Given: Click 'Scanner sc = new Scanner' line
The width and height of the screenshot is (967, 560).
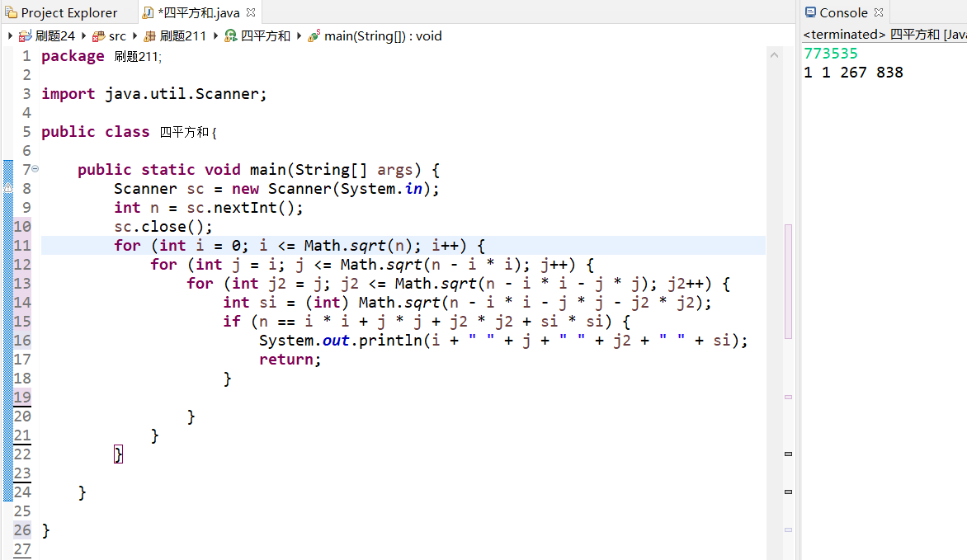Looking at the screenshot, I should click(276, 189).
